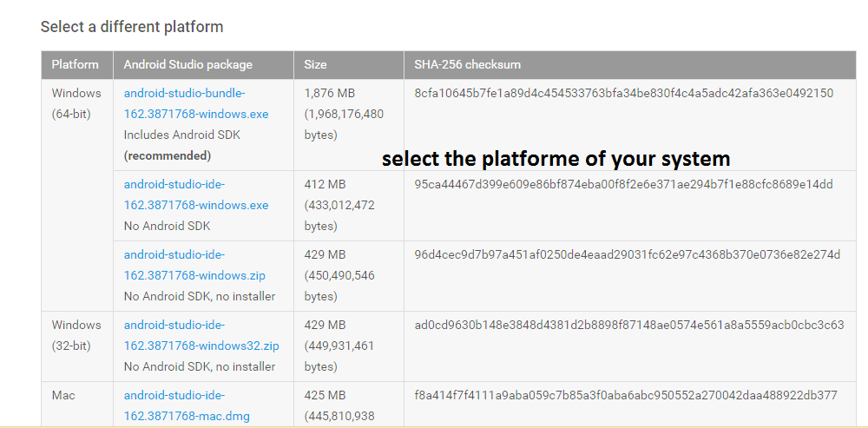The width and height of the screenshot is (868, 428).
Task: Get the android-studio-ide-162.3871768-windows32.zip download
Action: 201,335
